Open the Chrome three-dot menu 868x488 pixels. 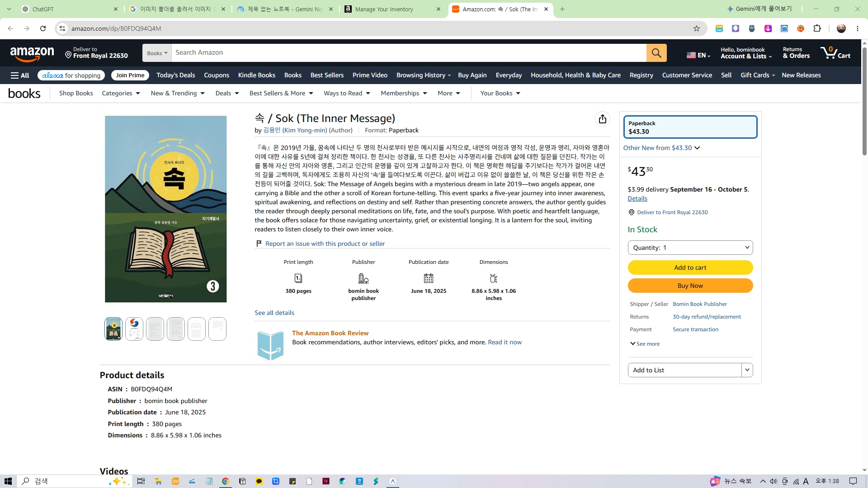858,28
